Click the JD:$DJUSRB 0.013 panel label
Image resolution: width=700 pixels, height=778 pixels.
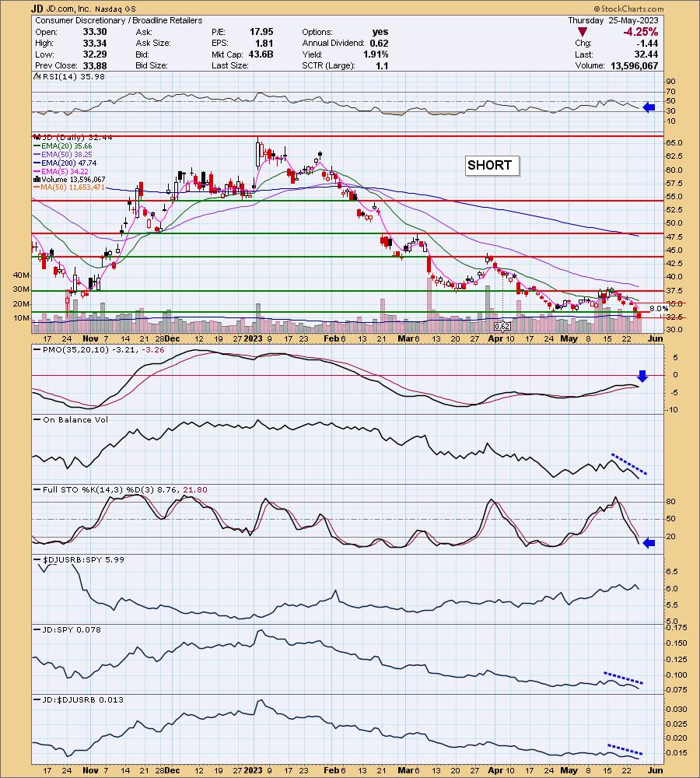tap(78, 699)
